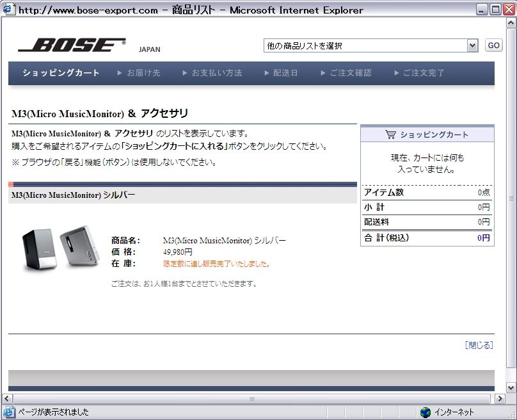Click the Internet Explorer page icon in title bar
The height and width of the screenshot is (420, 517).
8,9
